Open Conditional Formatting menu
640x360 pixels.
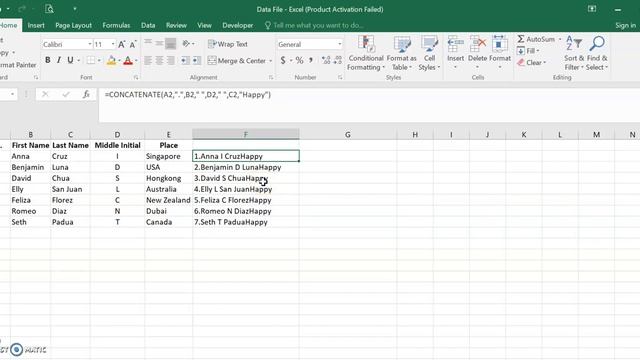(x=366, y=53)
